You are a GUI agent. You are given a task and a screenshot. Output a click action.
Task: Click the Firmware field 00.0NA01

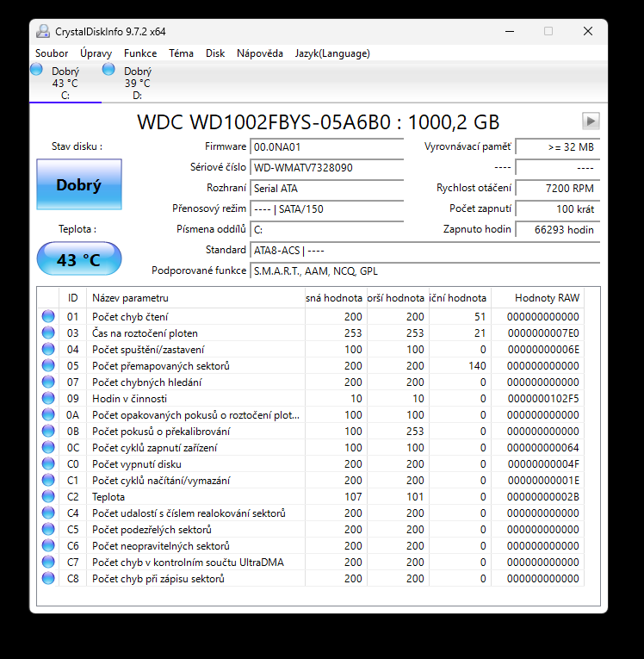tap(327, 146)
